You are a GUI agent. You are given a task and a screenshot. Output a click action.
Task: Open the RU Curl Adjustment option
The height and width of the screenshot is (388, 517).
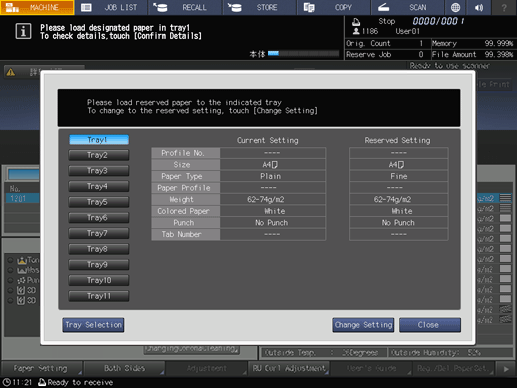(289, 369)
